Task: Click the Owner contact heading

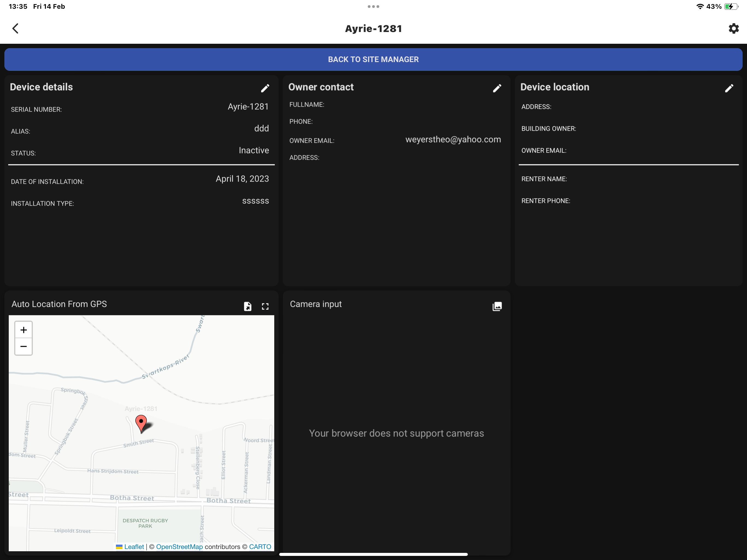Action: click(321, 87)
